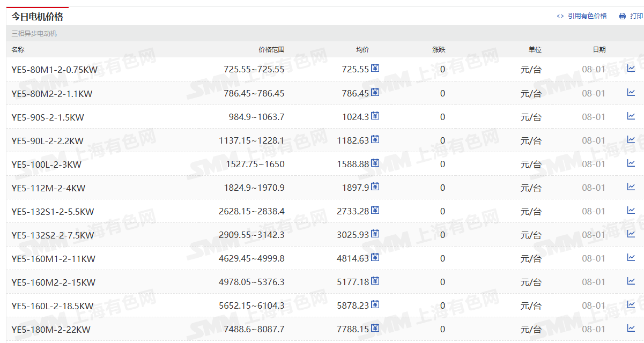Open the YE5-160L-2-18.5KW product name
Screen dimensions: 644x343
[53, 306]
